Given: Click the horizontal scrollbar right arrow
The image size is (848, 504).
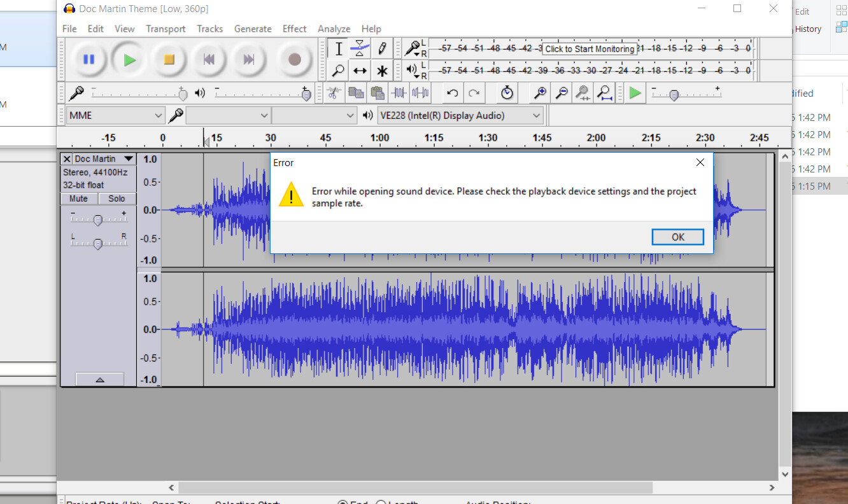Looking at the screenshot, I should click(772, 487).
